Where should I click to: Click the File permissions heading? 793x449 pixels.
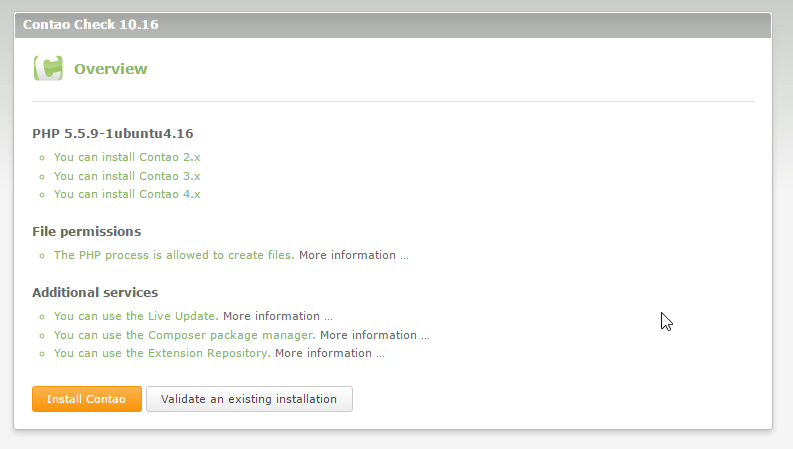[86, 231]
